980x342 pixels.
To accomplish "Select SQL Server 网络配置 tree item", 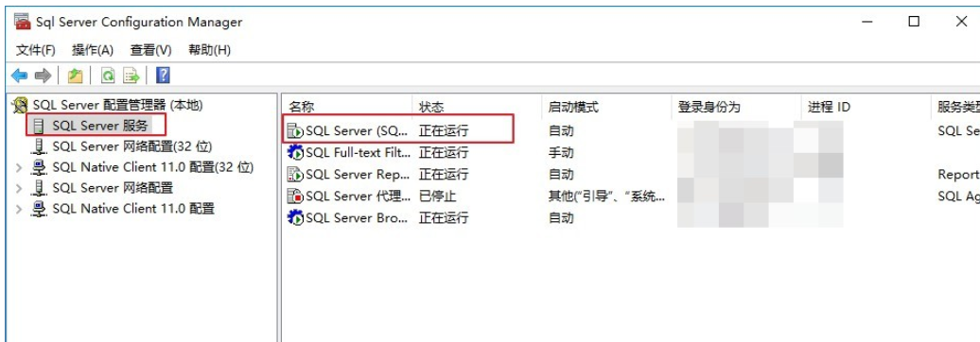I will (113, 188).
